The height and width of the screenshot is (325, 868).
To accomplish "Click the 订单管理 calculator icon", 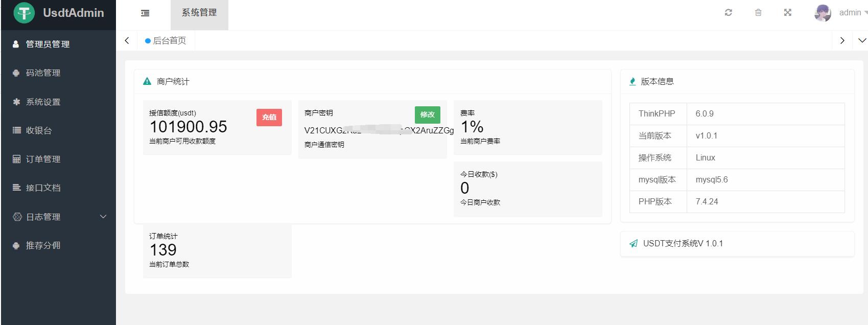I will [x=16, y=159].
